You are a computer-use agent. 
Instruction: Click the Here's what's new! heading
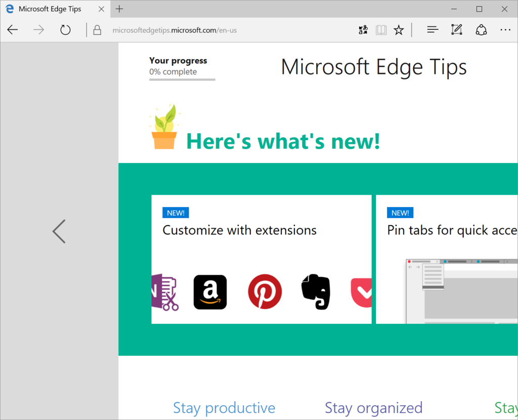tap(283, 141)
